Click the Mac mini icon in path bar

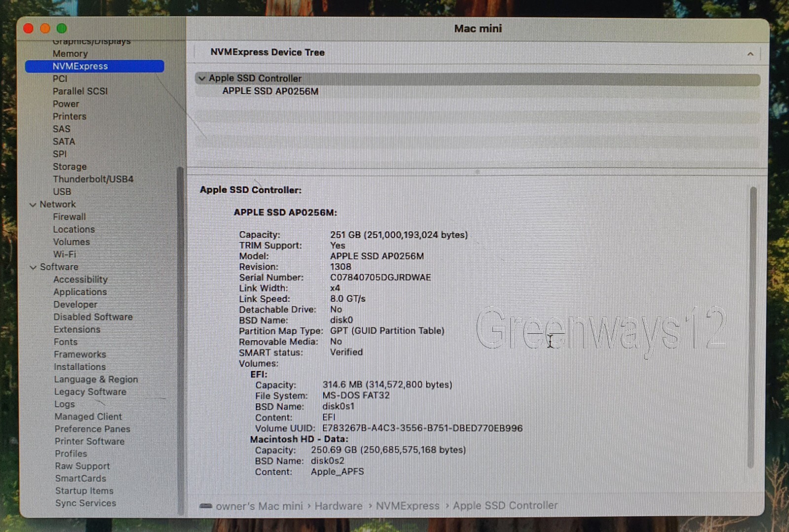pyautogui.click(x=206, y=506)
